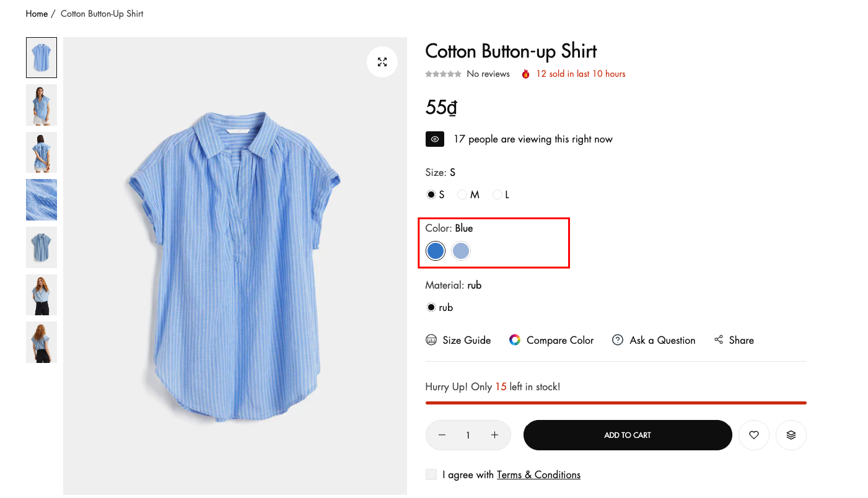
Task: Increase quantity with plus button
Action: click(494, 435)
